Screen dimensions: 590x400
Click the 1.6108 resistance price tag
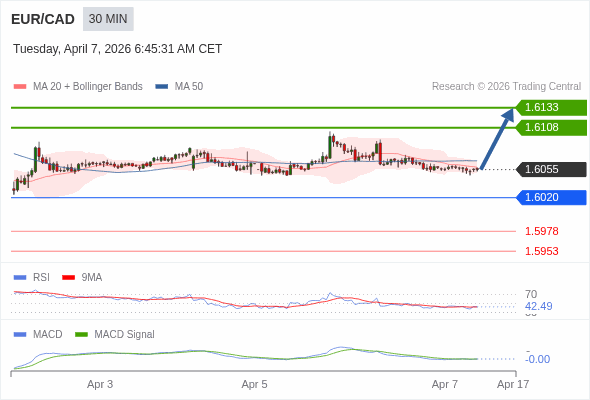coord(551,128)
